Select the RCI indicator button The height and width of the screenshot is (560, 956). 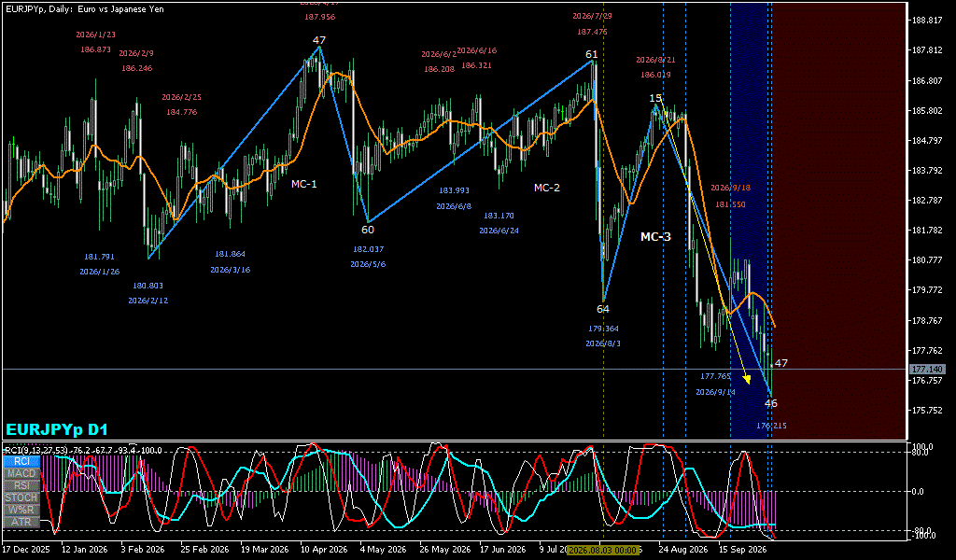(21, 461)
